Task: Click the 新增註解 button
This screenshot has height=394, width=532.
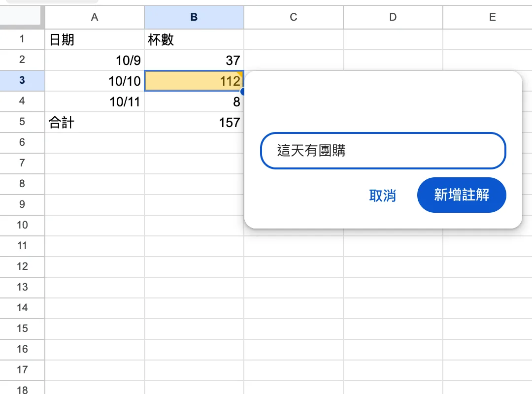Action: [462, 195]
